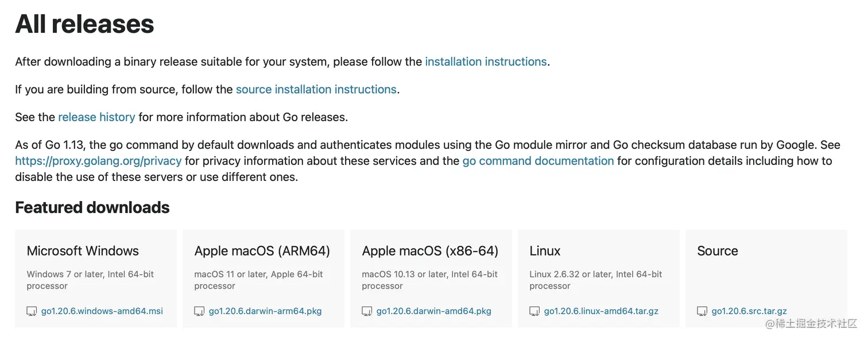The height and width of the screenshot is (340, 868).
Task: Click the download icon beside go1.20.6.darwin-amd64.pkg
Action: (x=367, y=311)
